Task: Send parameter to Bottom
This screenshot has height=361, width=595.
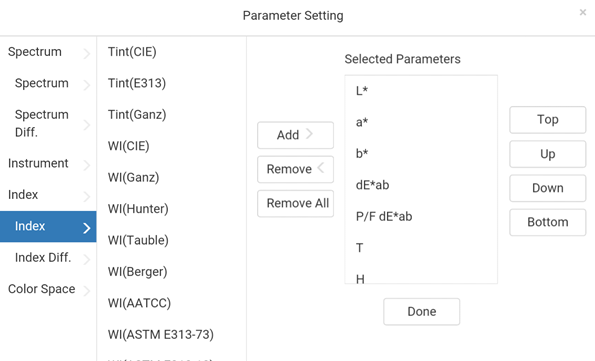Action: (x=548, y=222)
